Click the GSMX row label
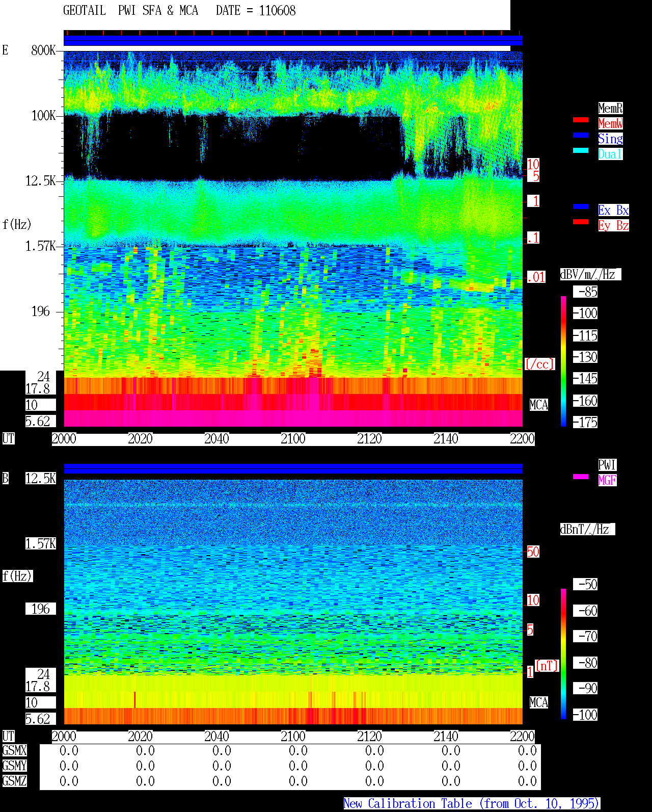 (x=14, y=750)
